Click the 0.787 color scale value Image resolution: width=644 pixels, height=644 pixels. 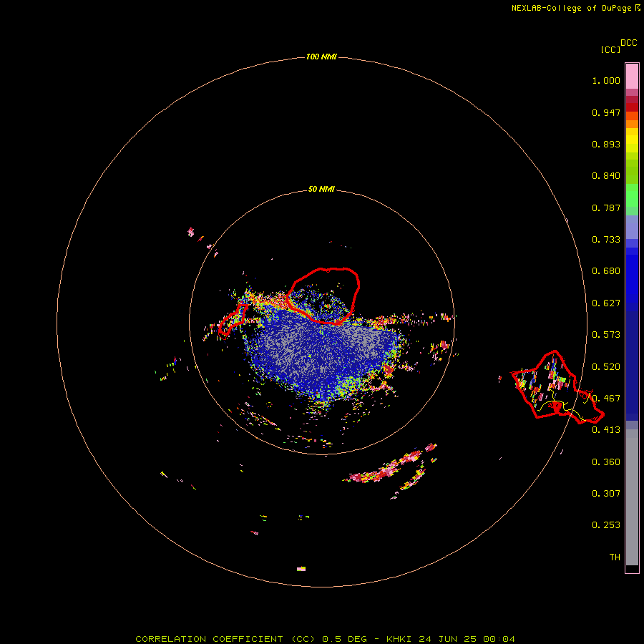(x=606, y=208)
